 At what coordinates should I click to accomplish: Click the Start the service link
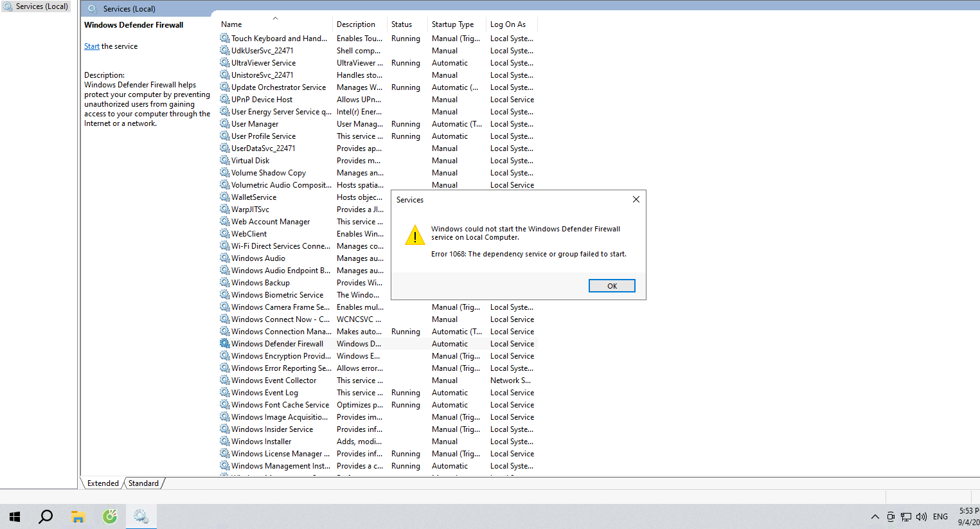pos(92,46)
